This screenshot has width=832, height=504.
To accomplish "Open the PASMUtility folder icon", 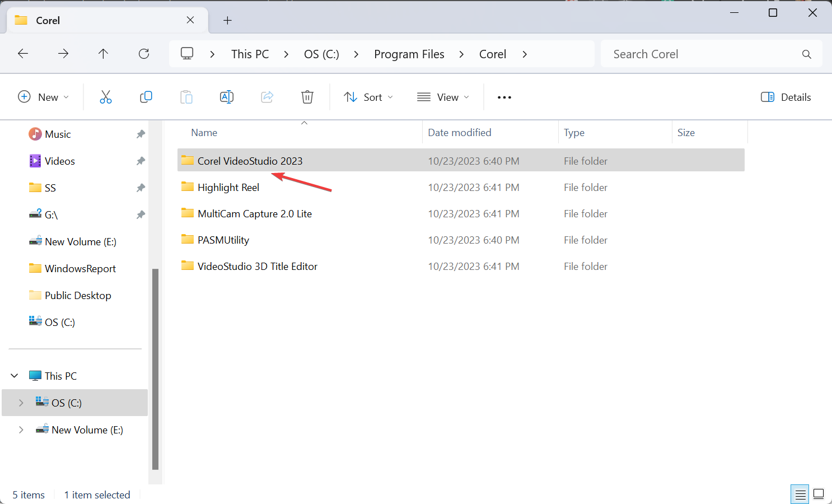I will (x=188, y=240).
